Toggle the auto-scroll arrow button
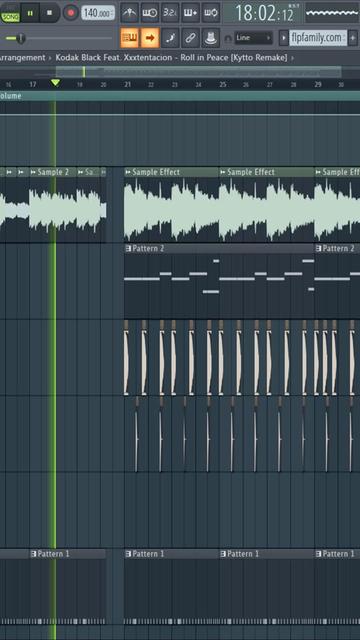Viewport: 360px width, 640px height. pos(150,38)
